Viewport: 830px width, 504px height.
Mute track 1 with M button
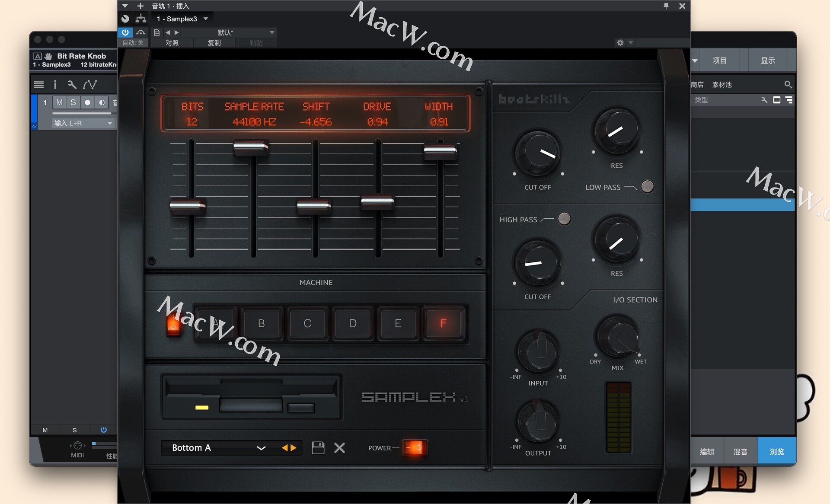pyautogui.click(x=59, y=102)
